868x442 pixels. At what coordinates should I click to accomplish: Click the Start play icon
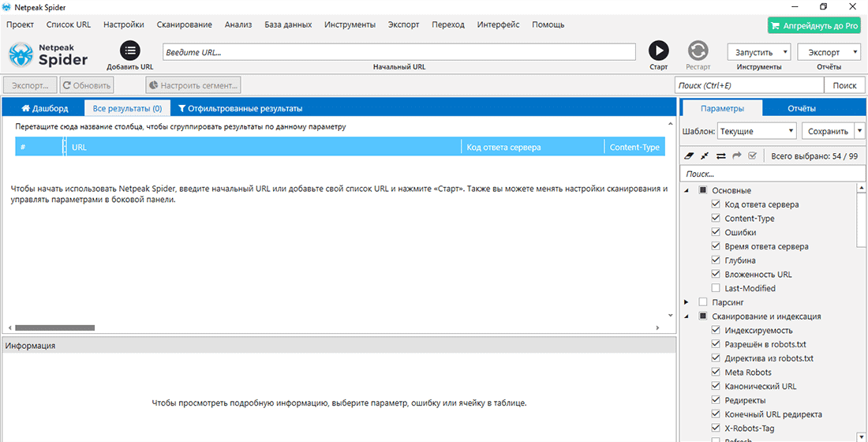click(659, 51)
